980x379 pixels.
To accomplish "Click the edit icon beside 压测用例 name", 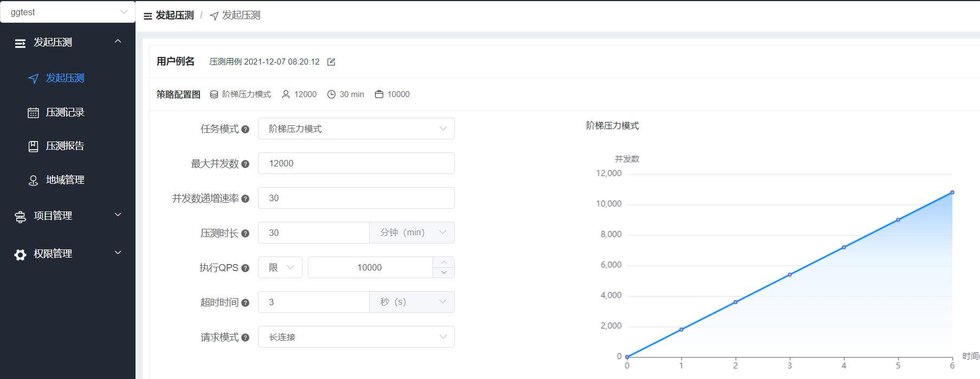I will coord(331,62).
